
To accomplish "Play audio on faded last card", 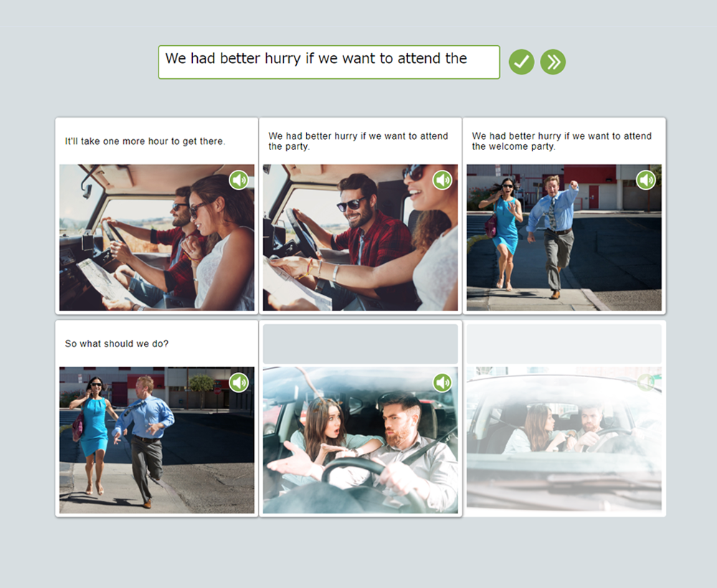I will tap(646, 383).
